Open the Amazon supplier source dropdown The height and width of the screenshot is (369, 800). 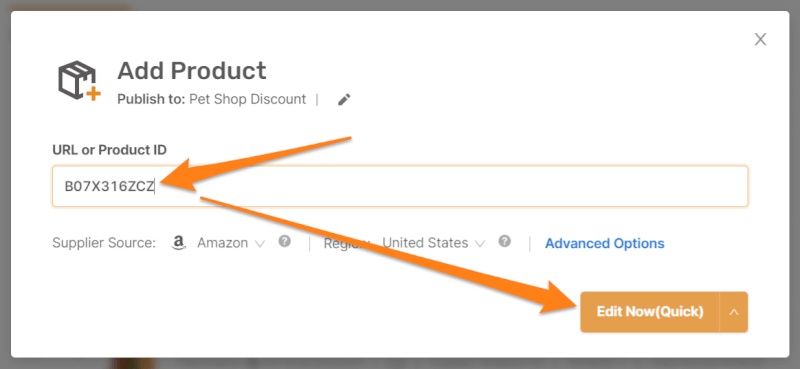(x=231, y=243)
